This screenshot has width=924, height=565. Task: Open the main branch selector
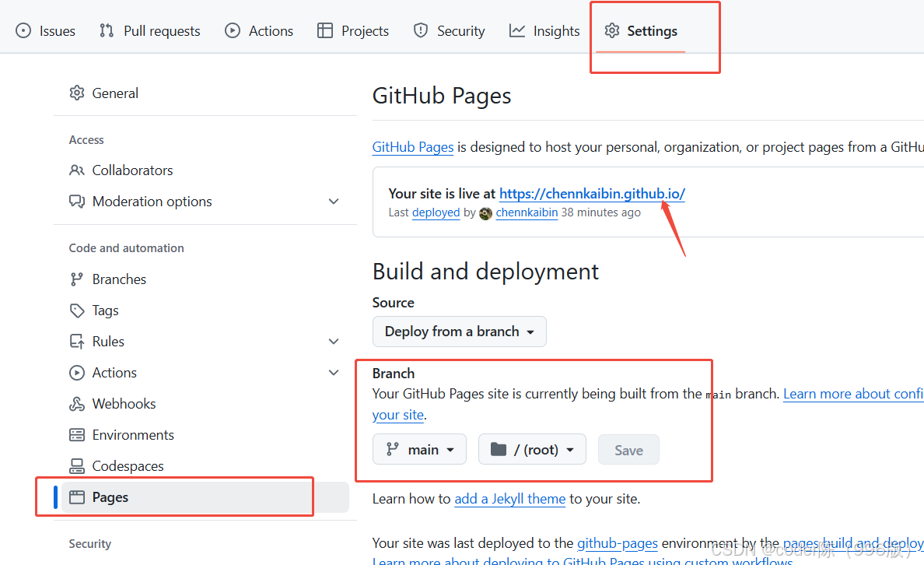(x=419, y=449)
